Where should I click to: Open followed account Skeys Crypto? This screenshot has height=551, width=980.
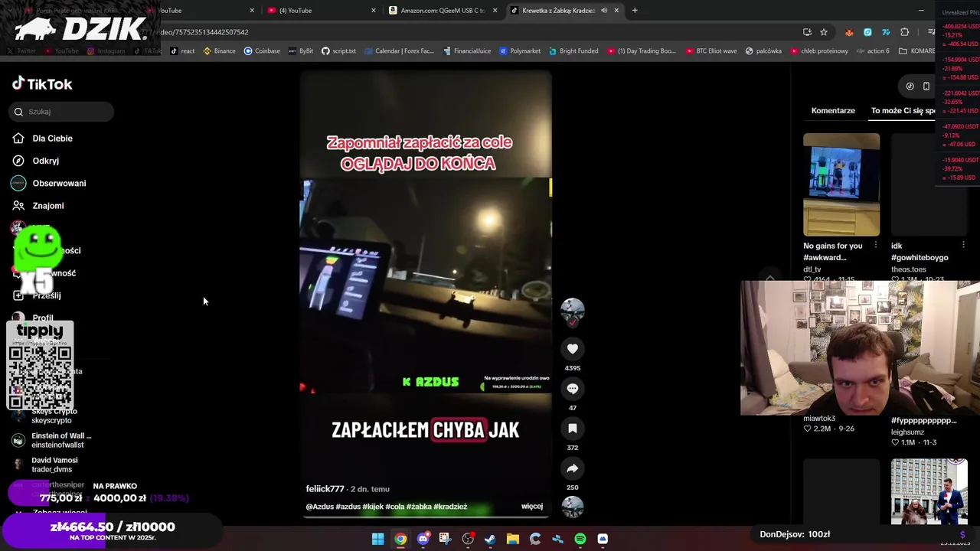pyautogui.click(x=46, y=416)
